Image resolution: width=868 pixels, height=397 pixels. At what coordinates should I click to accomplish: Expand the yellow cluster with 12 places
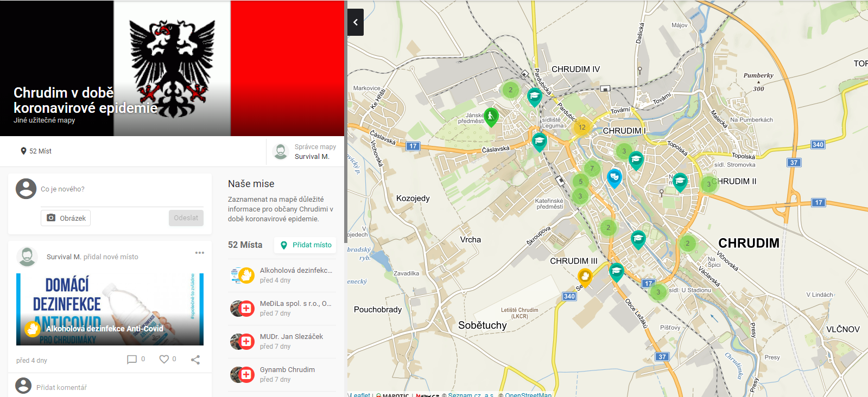581,127
